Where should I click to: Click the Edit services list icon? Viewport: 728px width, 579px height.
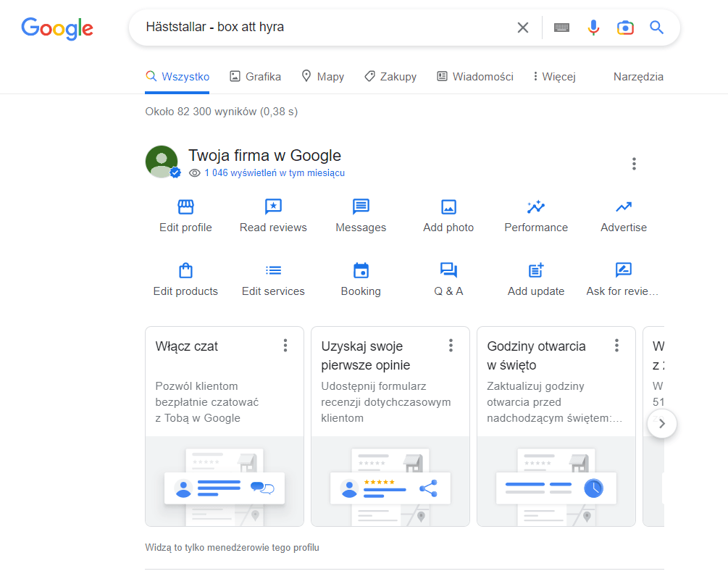coord(274,270)
